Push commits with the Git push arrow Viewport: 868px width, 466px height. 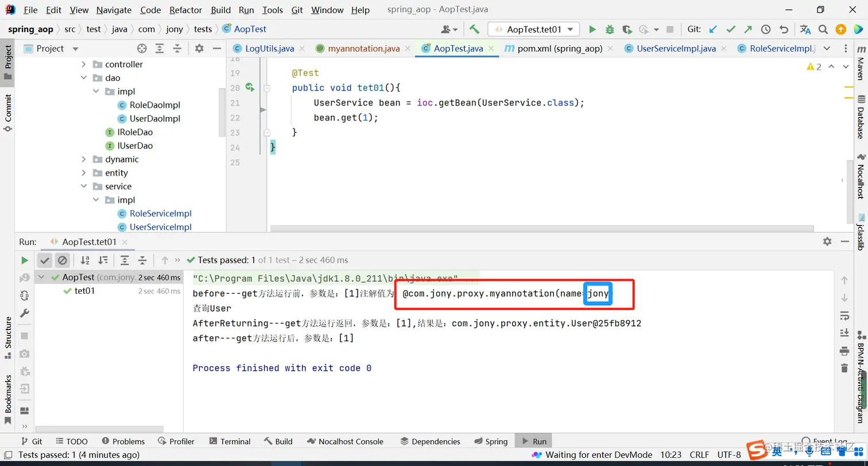748,29
